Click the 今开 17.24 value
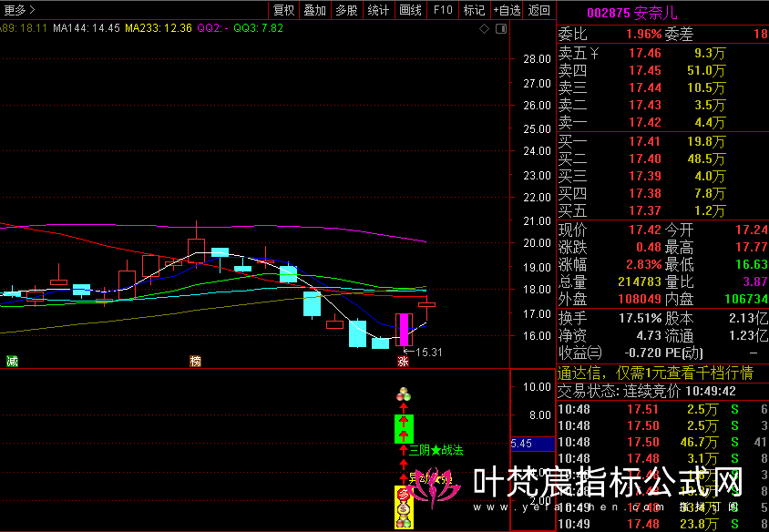This screenshot has width=769, height=532. [x=752, y=230]
